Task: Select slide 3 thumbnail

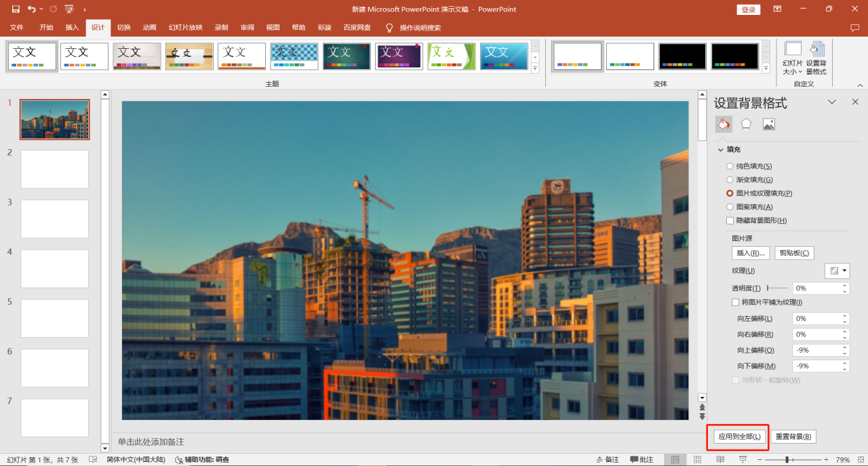Action: 55,218
